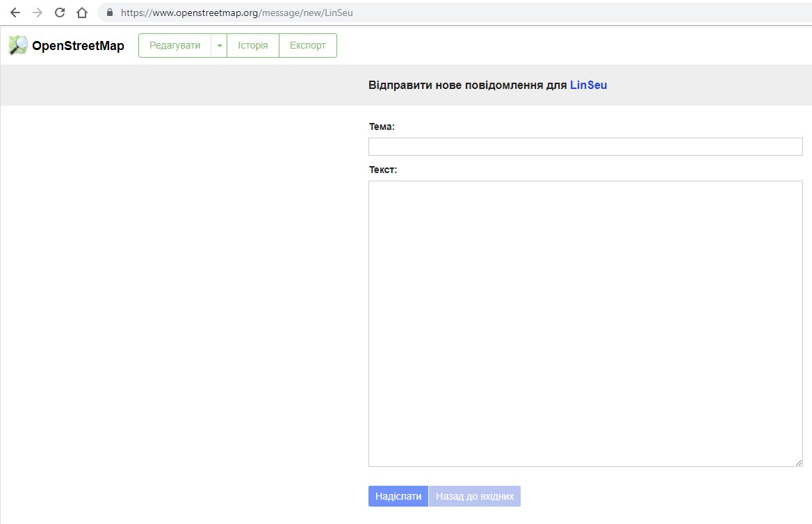Click the browser forward arrow
The image size is (812, 524).
point(38,13)
